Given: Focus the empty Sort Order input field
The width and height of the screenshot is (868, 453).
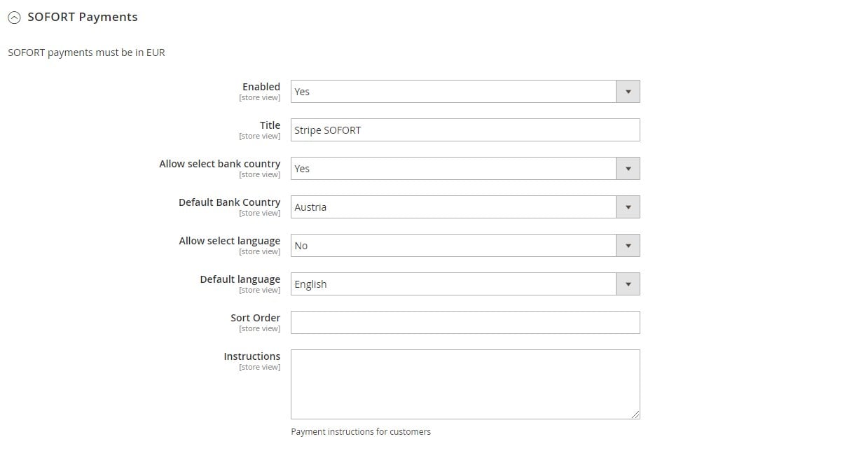Looking at the screenshot, I should click(x=465, y=323).
